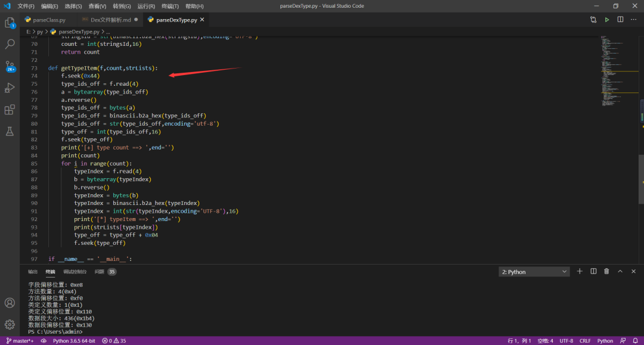Click line number 73 in the gutter
This screenshot has height=345, width=644.
34,68
